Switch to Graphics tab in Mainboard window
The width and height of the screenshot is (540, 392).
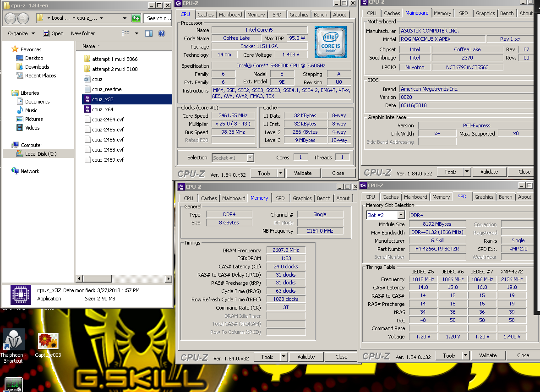click(485, 13)
